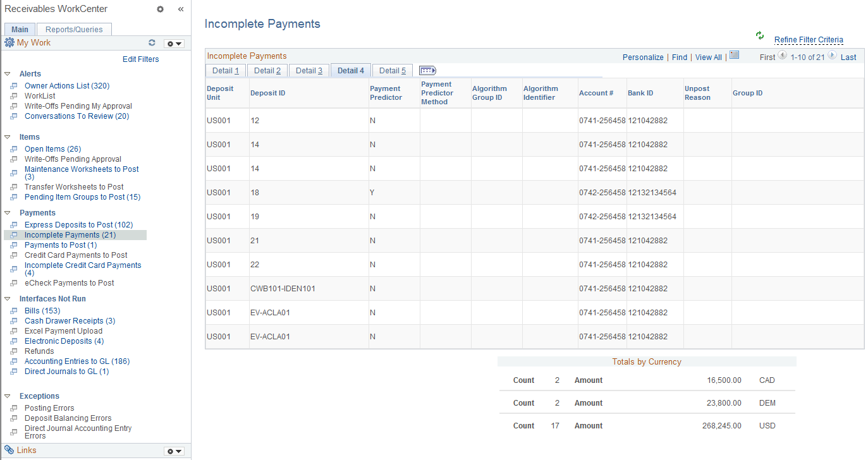The height and width of the screenshot is (460, 868).
Task: Refresh the My Work pagelet
Action: [152, 43]
